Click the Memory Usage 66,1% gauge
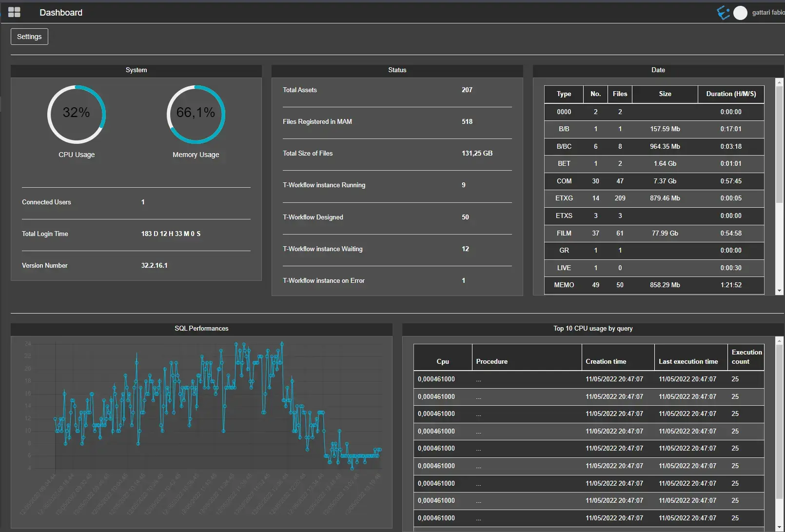This screenshot has width=785, height=532. pyautogui.click(x=196, y=115)
